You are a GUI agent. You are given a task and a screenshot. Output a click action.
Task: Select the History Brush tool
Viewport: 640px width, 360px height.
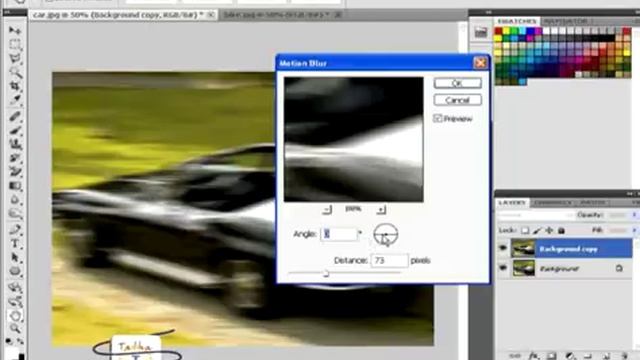15,158
